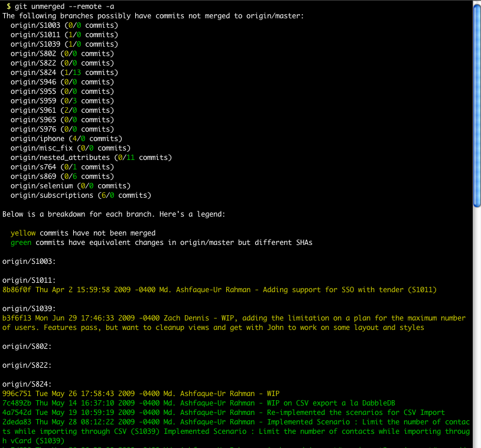This screenshot has height=448, width=481.
Task: Click the 'origin/S946 (0/0 commits)' line
Action: [x=62, y=82]
